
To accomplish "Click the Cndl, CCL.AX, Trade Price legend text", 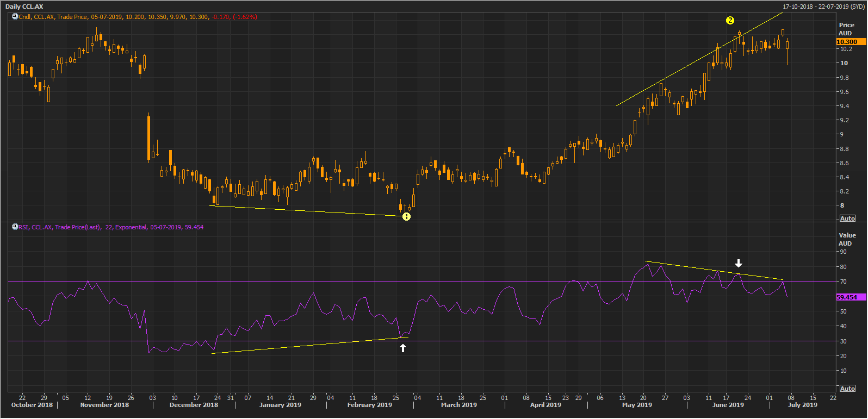I will (x=53, y=17).
